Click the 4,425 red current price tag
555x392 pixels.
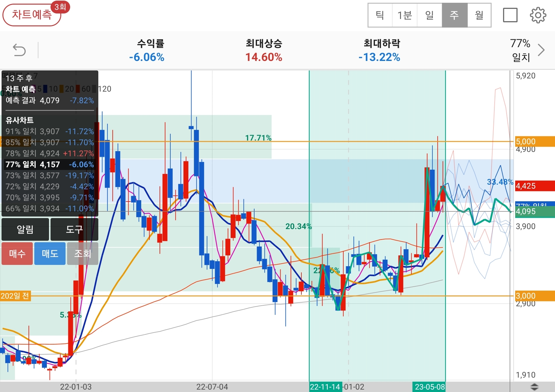pyautogui.click(x=534, y=186)
